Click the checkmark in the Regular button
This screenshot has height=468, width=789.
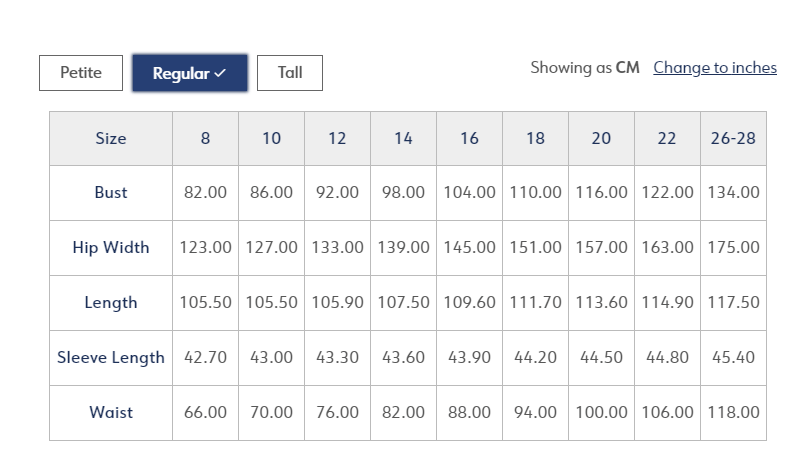(220, 73)
